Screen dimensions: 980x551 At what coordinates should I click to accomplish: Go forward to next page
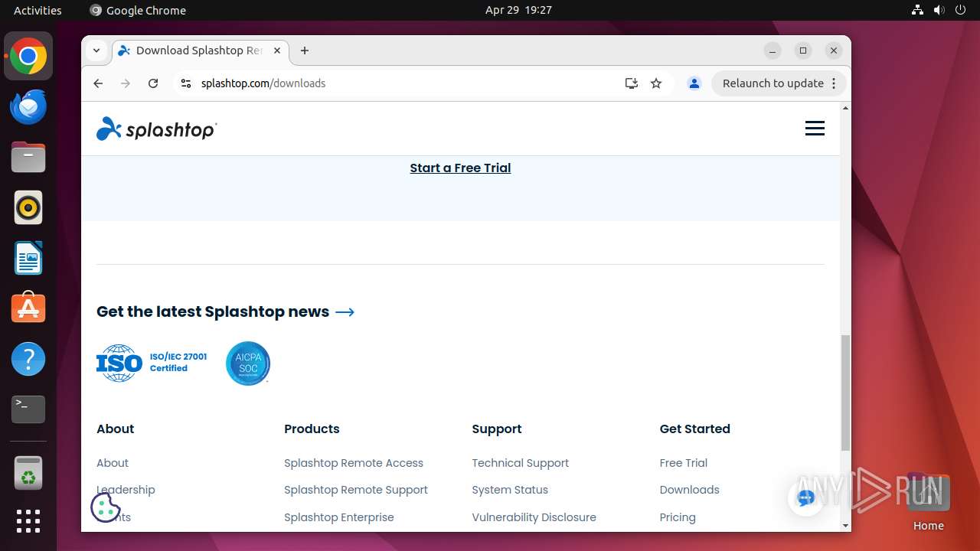[x=126, y=83]
